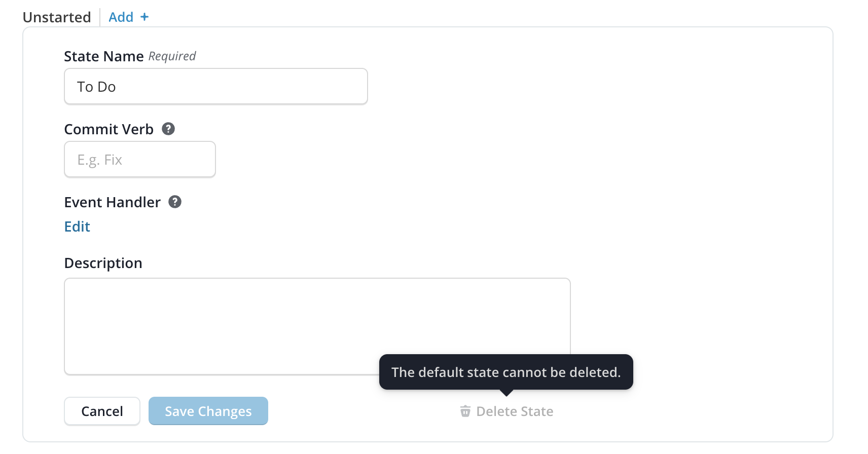This screenshot has height=454, width=868.
Task: Click the plus icon next to Add
Action: [x=144, y=17]
